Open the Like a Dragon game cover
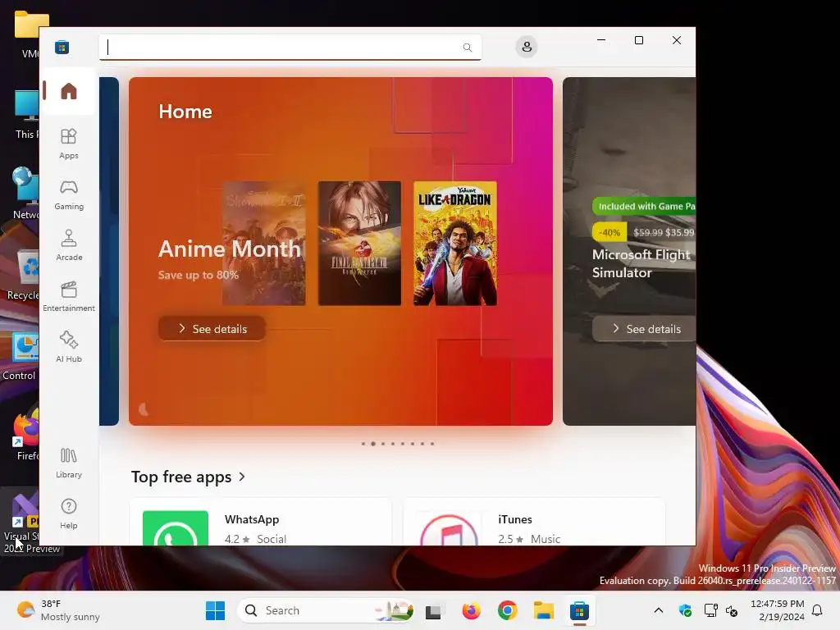This screenshot has width=840, height=630. click(x=454, y=243)
